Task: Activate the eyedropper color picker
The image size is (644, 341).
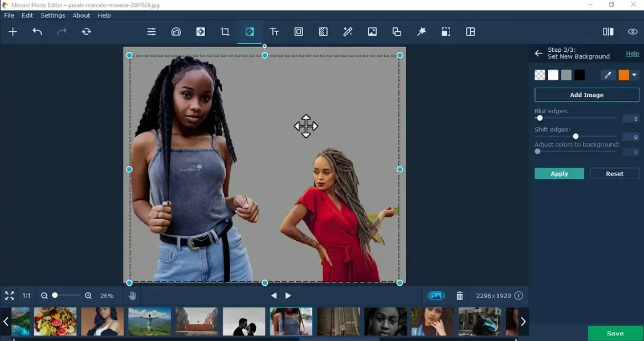Action: 608,75
